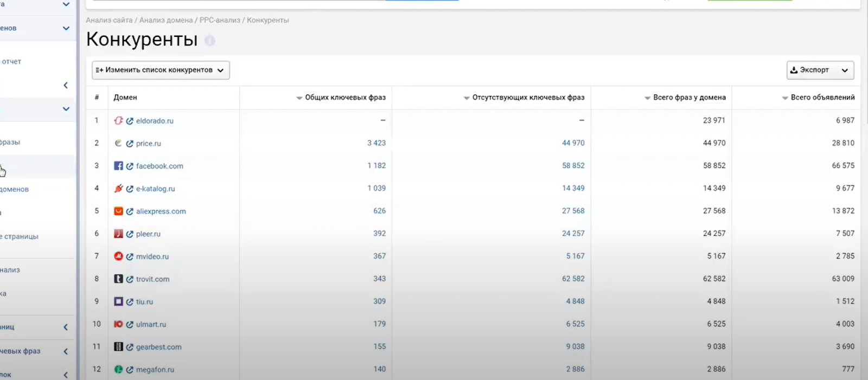Click the megafon.ru favicon
This screenshot has height=380, width=868.
tap(118, 369)
